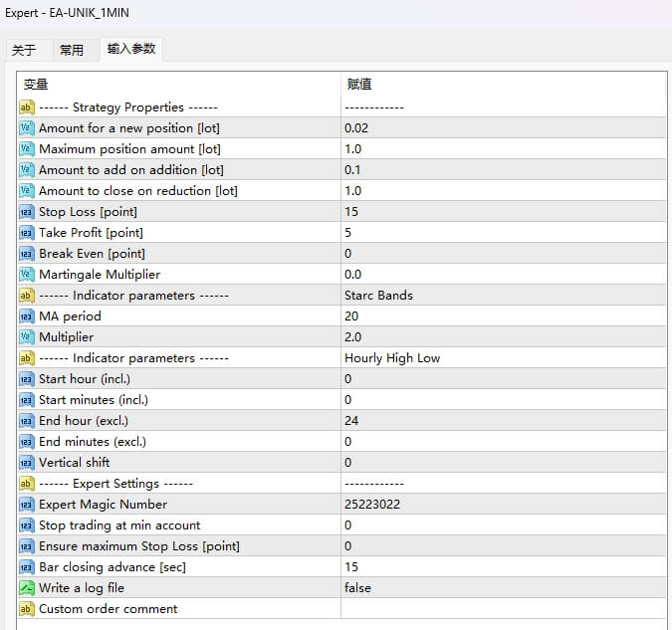The height and width of the screenshot is (630, 672).
Task: Click the icon next to Martingale Multiplier
Action: pos(27,275)
